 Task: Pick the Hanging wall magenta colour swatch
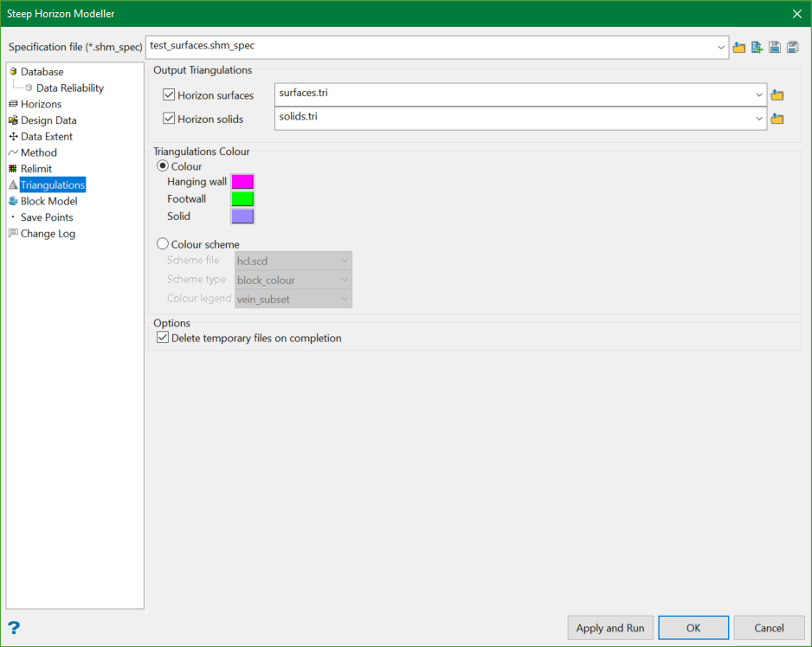pyautogui.click(x=242, y=182)
